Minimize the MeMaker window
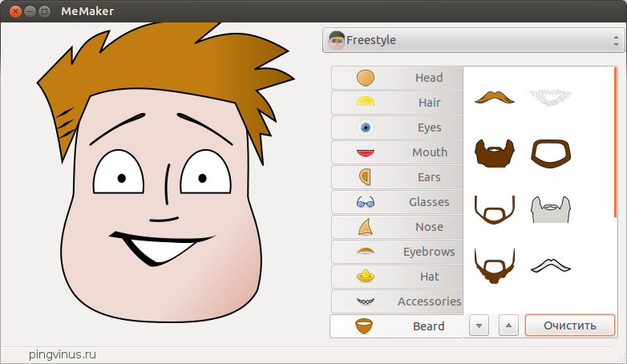 pyautogui.click(x=30, y=11)
